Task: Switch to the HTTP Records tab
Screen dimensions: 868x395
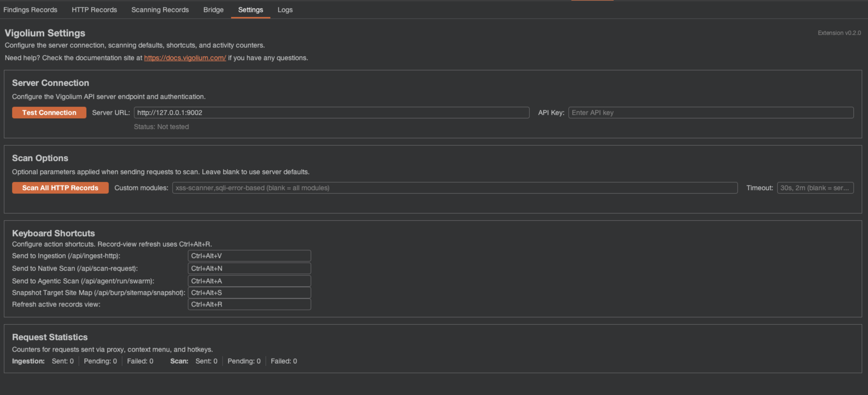Action: [x=94, y=10]
